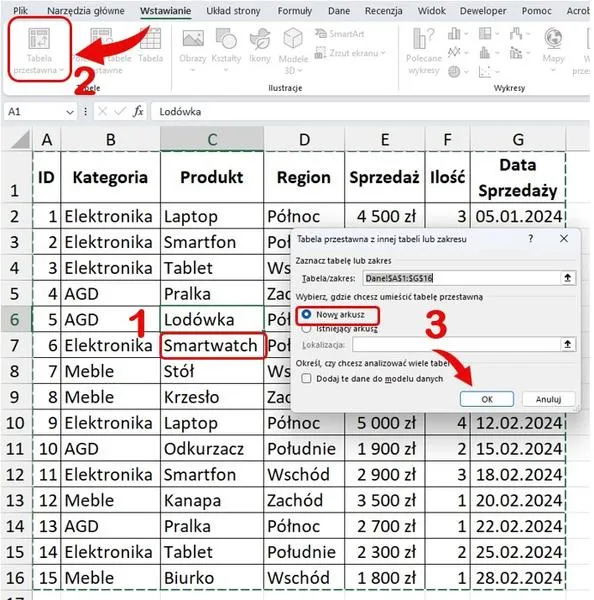The image size is (594, 600).
Task: Select the row 10 header
Action: (15, 422)
